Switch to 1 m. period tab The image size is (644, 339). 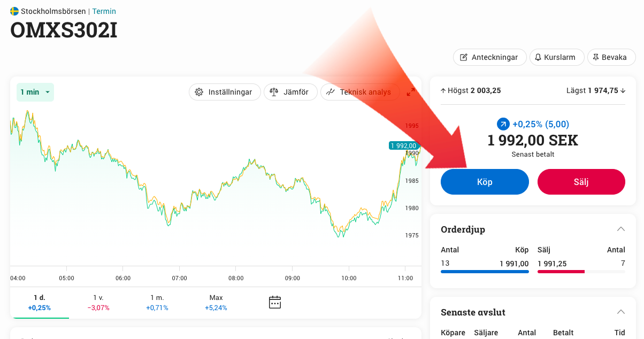(157, 302)
